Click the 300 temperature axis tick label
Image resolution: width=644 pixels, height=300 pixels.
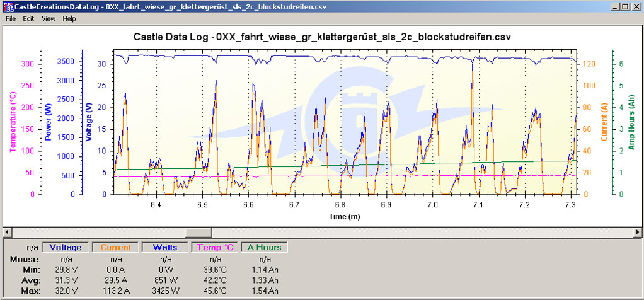pyautogui.click(x=28, y=64)
